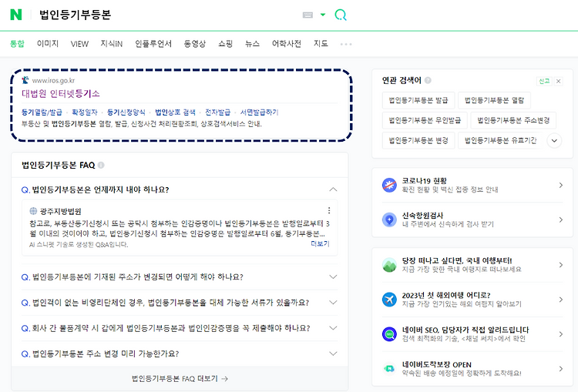Switch to the 지도 tab
This screenshot has height=392, width=578.
(x=321, y=44)
